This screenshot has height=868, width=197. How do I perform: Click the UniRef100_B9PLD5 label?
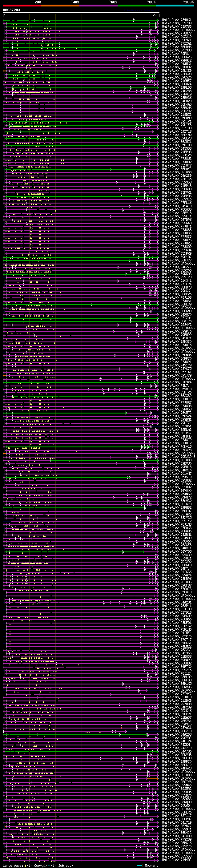(x=177, y=88)
